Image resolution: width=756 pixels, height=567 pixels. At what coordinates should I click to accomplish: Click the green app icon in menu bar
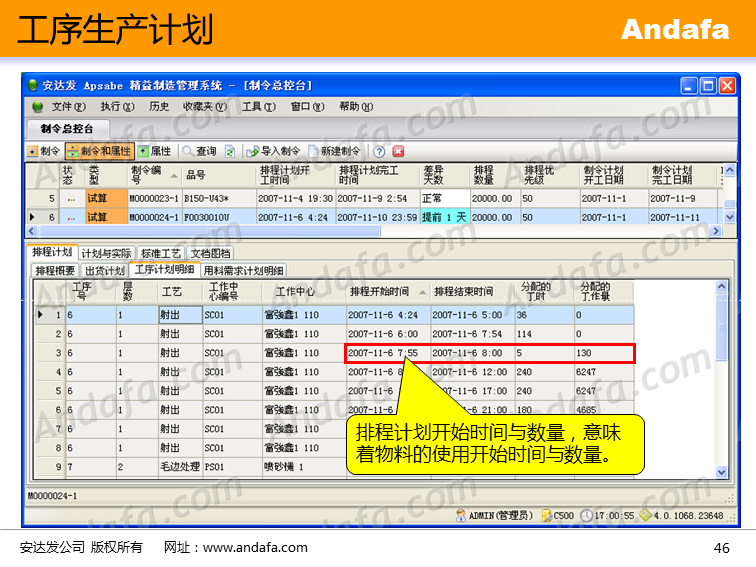pyautogui.click(x=37, y=106)
